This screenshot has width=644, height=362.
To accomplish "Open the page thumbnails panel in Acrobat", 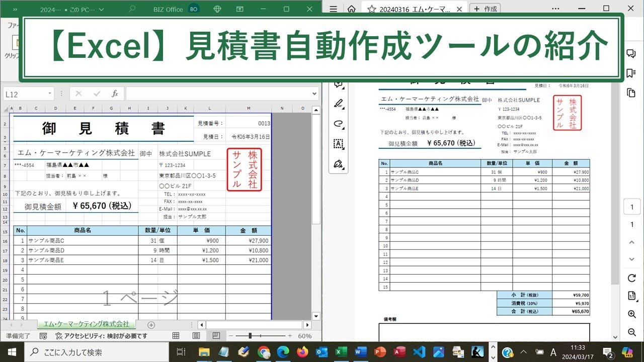I will pos(631,93).
